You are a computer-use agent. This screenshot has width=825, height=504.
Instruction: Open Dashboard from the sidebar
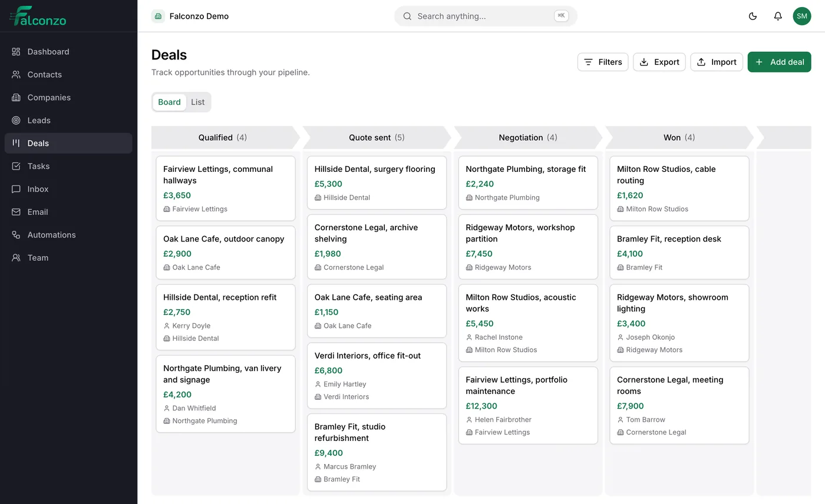tap(68, 52)
